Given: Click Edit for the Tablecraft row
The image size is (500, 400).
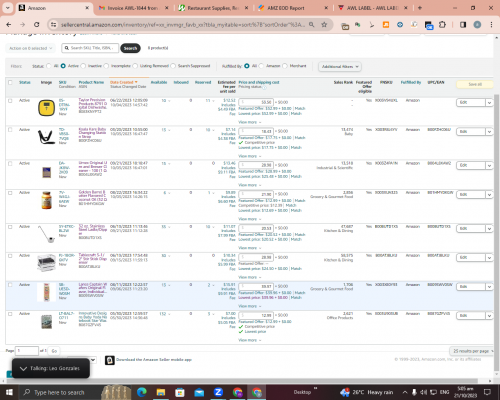Looking at the screenshot, I should 470,258.
